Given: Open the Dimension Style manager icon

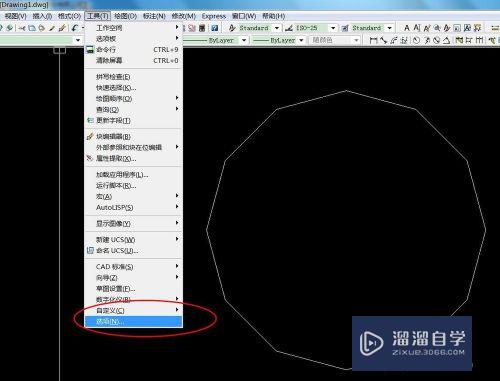Looking at the screenshot, I should click(289, 28).
